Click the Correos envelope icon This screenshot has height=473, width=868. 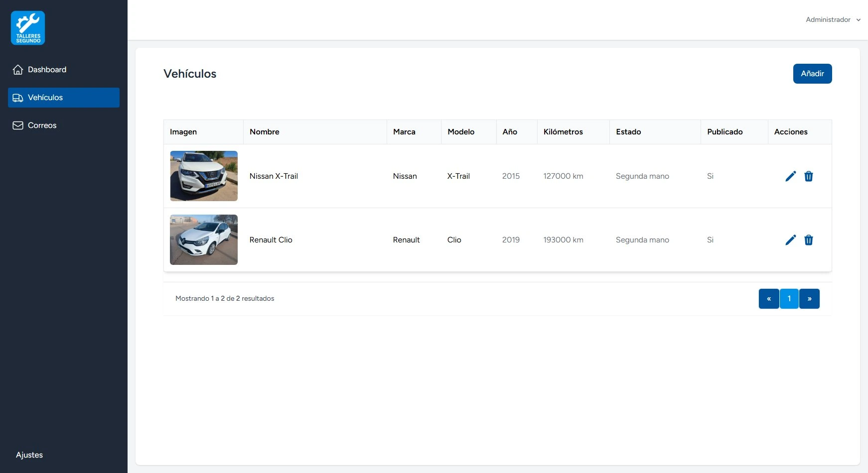pyautogui.click(x=18, y=125)
